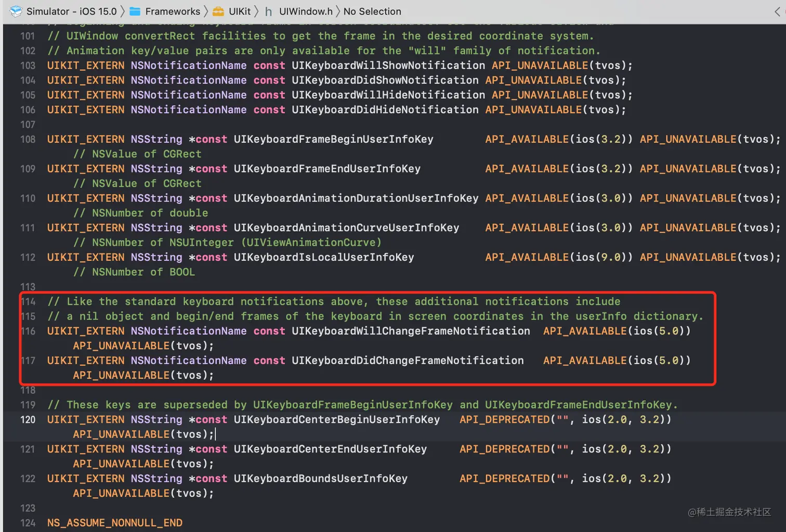786x532 pixels.
Task: Click the UIKeyboardCenterEndUserInfoKey symbol
Action: click(330, 449)
